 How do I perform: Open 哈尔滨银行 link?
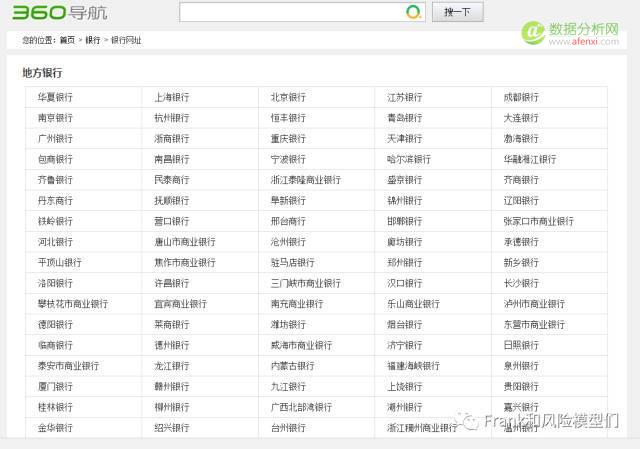tap(409, 159)
